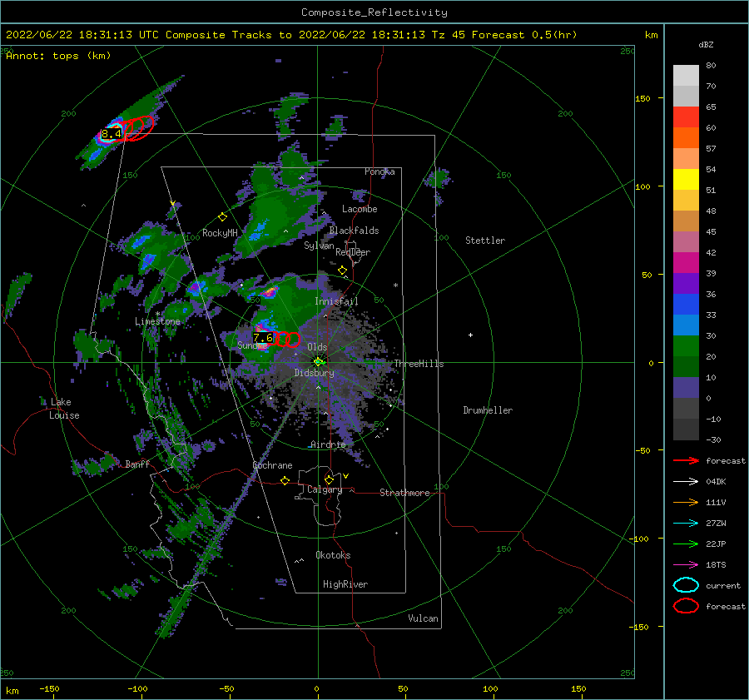The width and height of the screenshot is (749, 700).
Task: Click the radar site marker near Didsbury
Action: coord(319,362)
